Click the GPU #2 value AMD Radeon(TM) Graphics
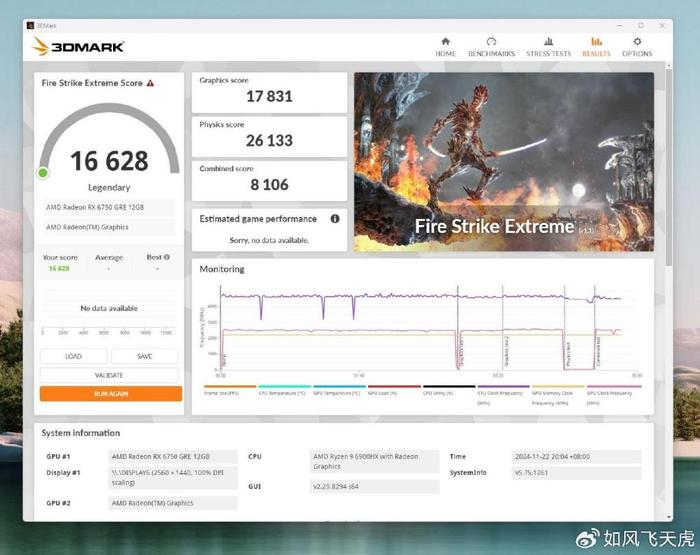The width and height of the screenshot is (700, 555). [x=173, y=503]
